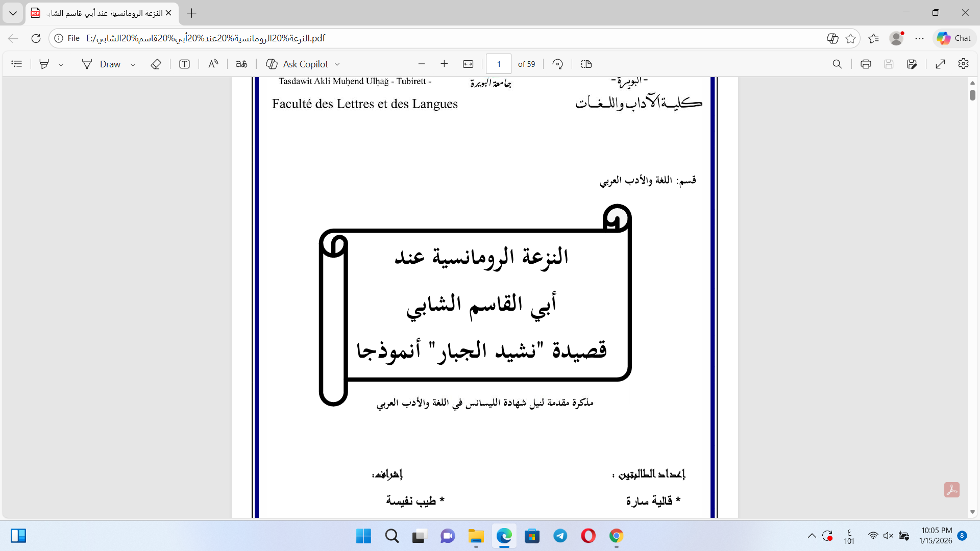
Task: Expand the Draw tool options dropdown
Action: (x=133, y=64)
